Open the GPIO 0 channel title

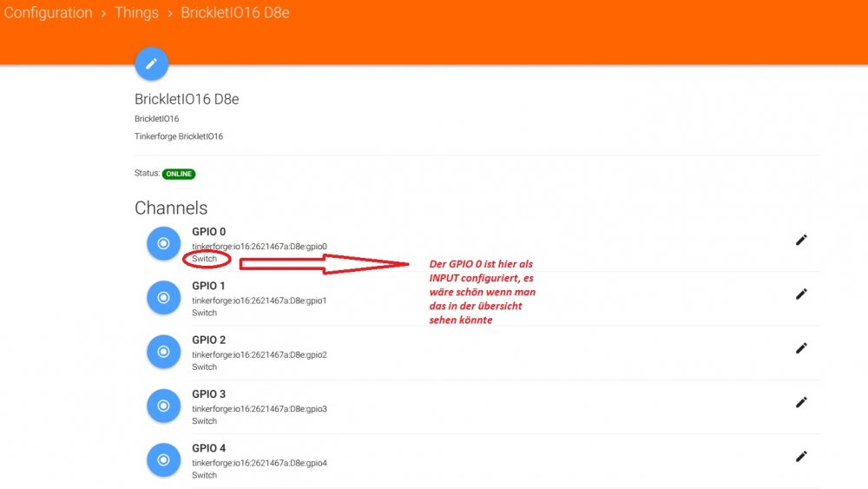208,232
